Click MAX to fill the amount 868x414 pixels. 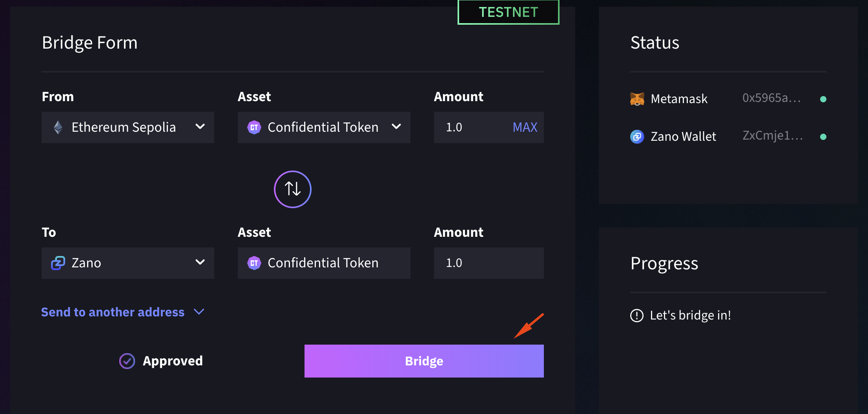(525, 127)
